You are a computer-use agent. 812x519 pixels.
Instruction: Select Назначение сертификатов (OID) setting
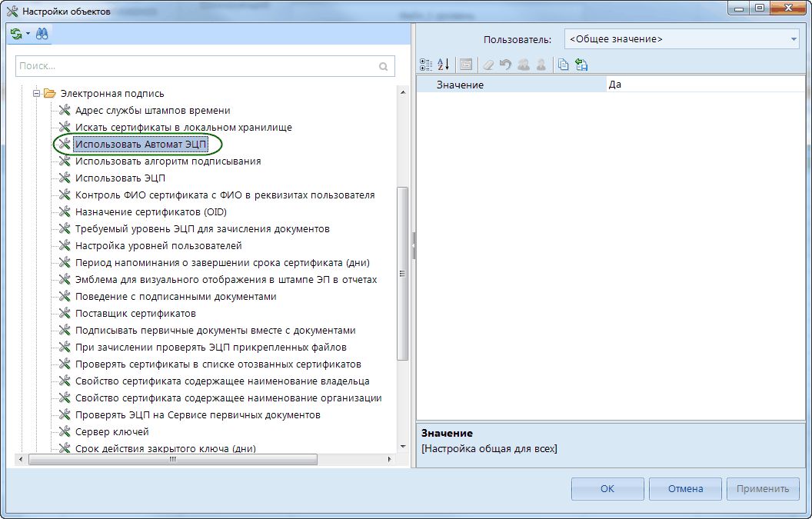(x=151, y=212)
